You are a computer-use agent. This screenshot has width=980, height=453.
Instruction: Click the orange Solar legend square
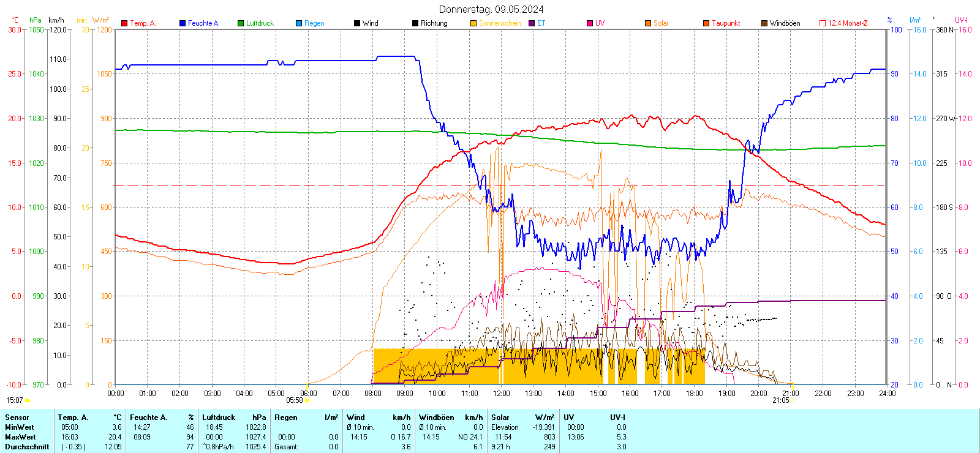[x=648, y=23]
